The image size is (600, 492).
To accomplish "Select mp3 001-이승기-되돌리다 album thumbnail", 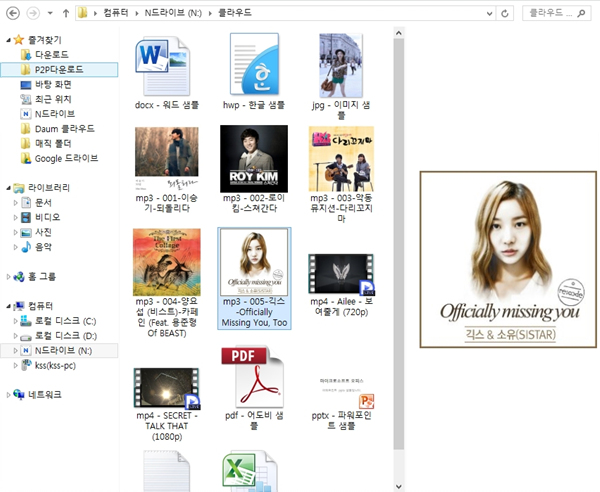I will tap(167, 159).
